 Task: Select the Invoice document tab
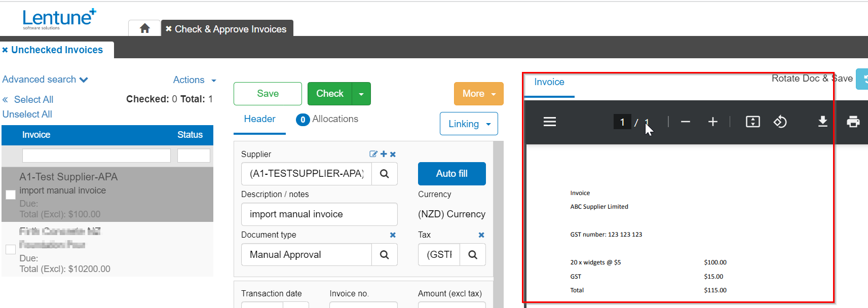pyautogui.click(x=549, y=82)
